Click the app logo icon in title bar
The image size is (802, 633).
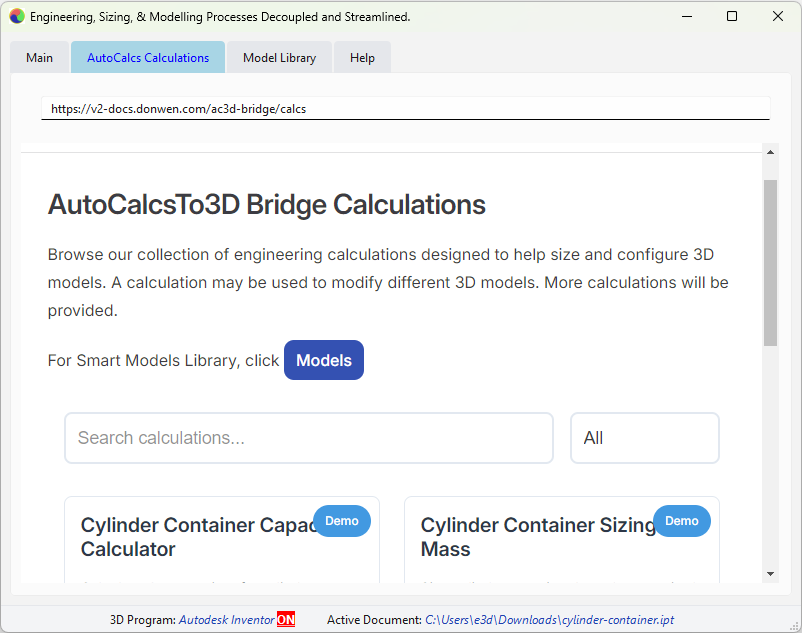(17, 17)
